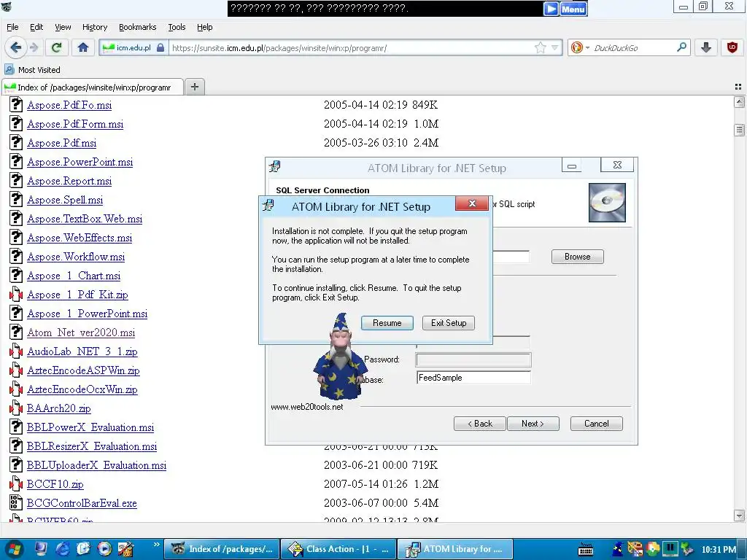Launch media player from quick launch
747x560 pixels.
tap(104, 549)
